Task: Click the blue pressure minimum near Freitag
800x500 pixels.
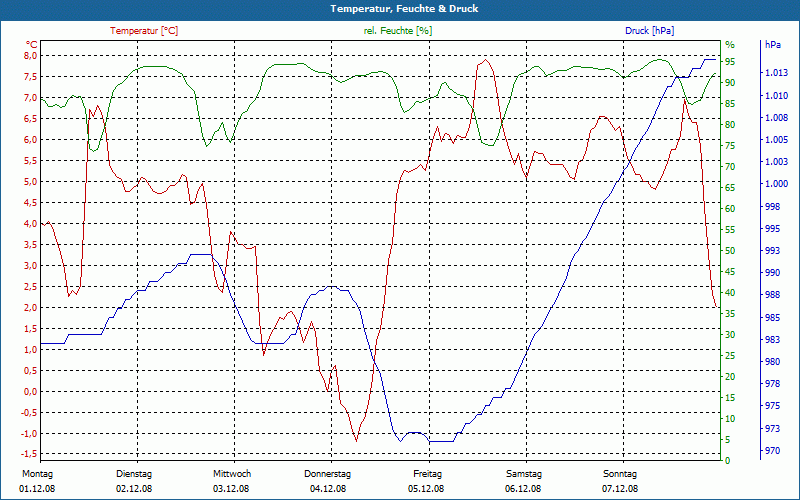Action: (x=442, y=441)
